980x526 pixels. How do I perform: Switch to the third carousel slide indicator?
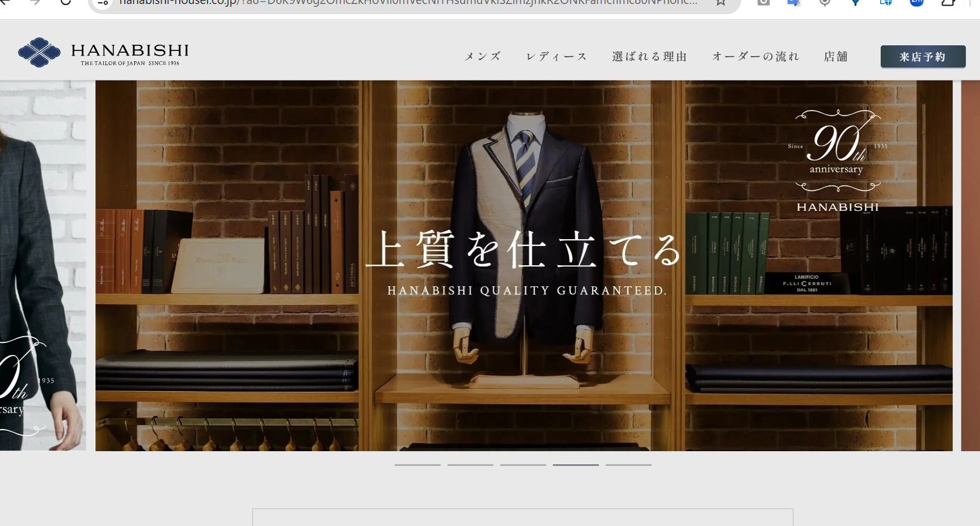(x=523, y=465)
